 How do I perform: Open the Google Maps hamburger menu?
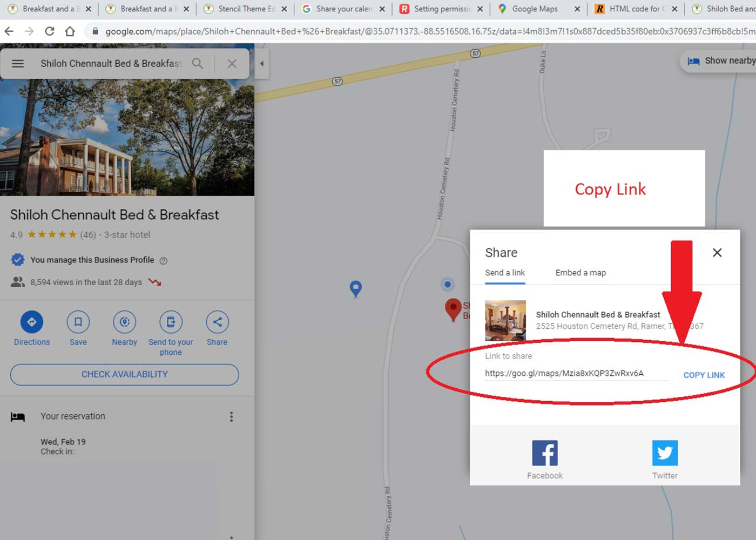[x=18, y=64]
